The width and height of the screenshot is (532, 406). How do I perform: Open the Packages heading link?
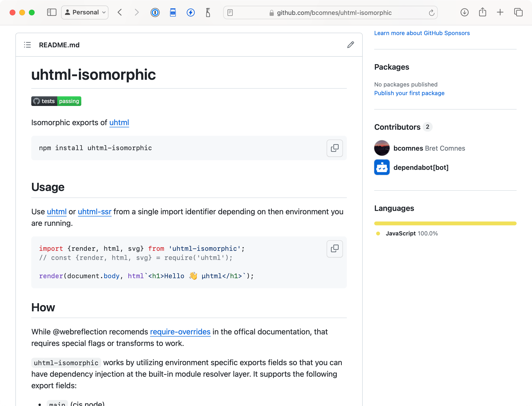(392, 67)
